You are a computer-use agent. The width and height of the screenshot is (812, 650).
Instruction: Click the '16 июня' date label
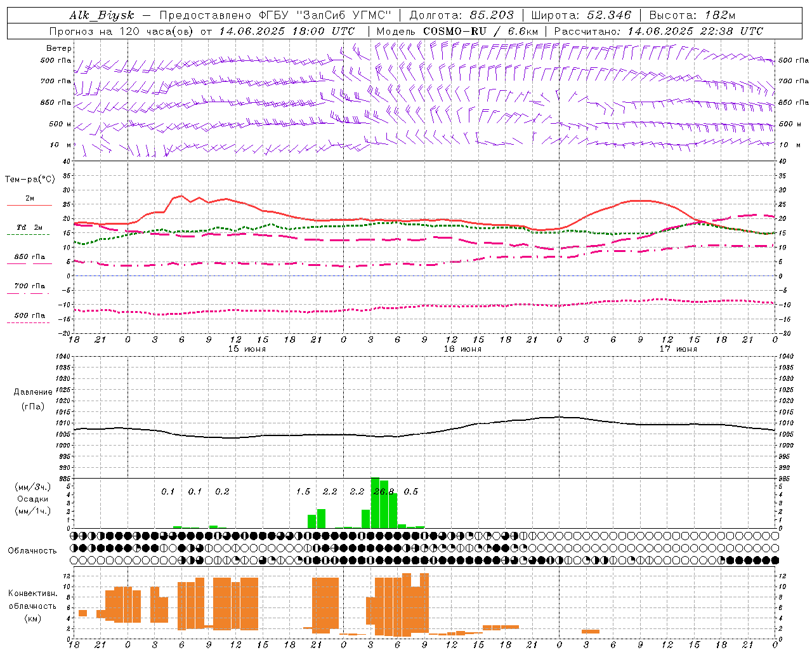click(462, 349)
